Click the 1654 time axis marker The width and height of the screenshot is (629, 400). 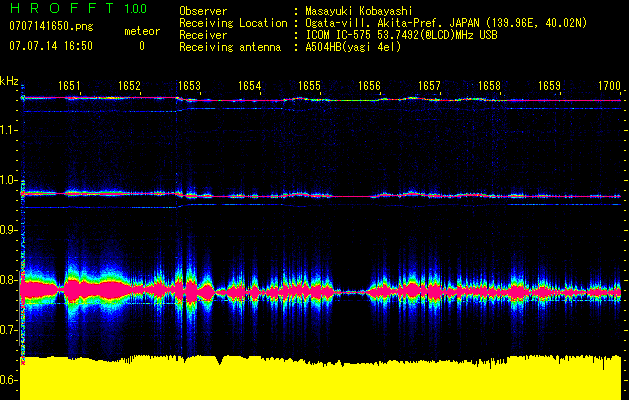[249, 85]
